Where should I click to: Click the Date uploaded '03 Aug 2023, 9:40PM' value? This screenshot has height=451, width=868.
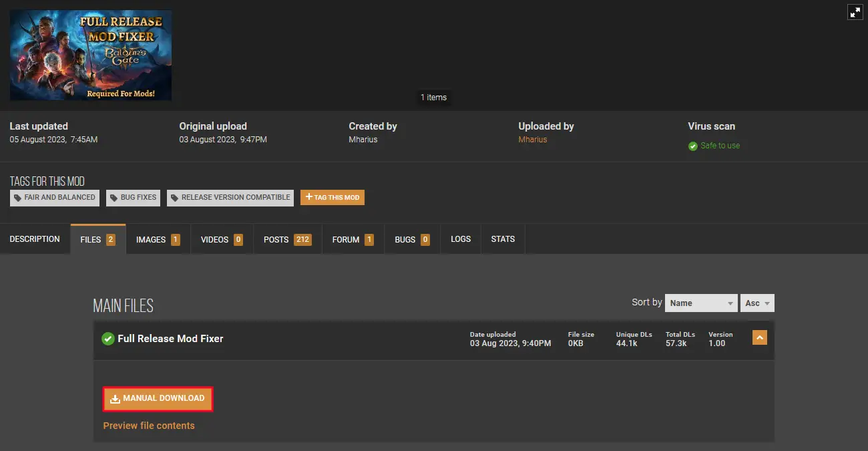(510, 343)
